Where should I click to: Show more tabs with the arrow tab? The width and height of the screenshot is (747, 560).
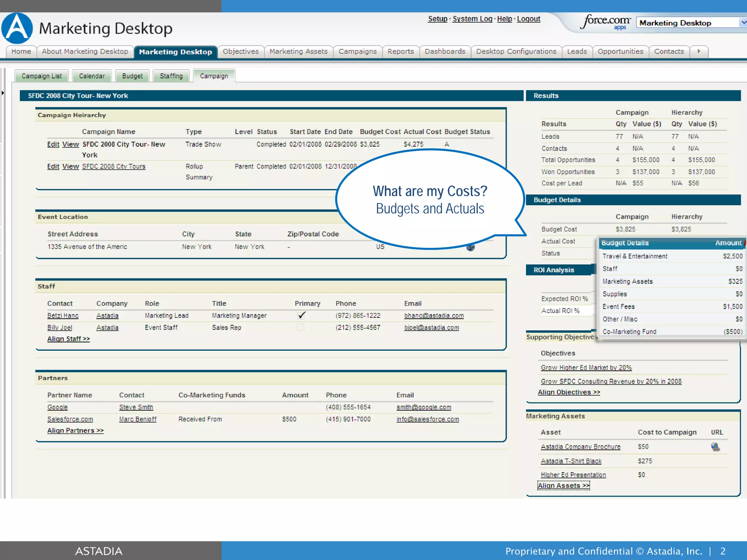(x=699, y=51)
